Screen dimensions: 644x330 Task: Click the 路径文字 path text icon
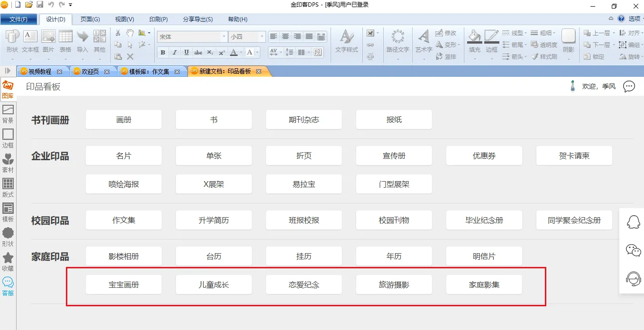[397, 41]
